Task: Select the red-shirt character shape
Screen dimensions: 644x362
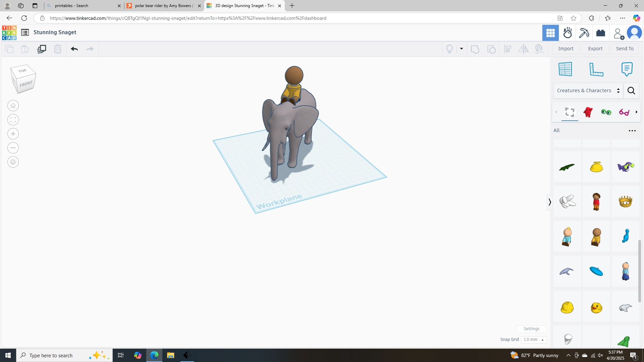Action: (596, 202)
